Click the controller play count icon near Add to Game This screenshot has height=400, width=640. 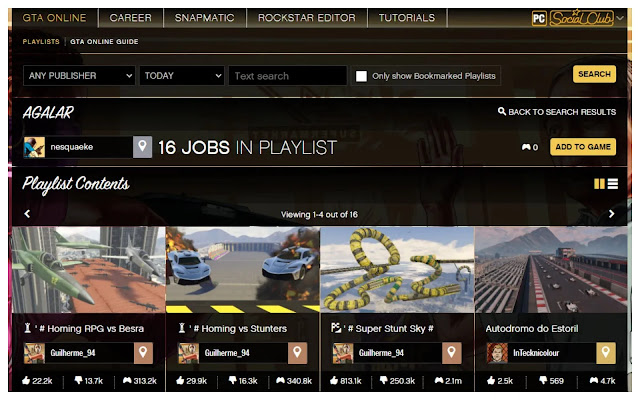point(526,147)
